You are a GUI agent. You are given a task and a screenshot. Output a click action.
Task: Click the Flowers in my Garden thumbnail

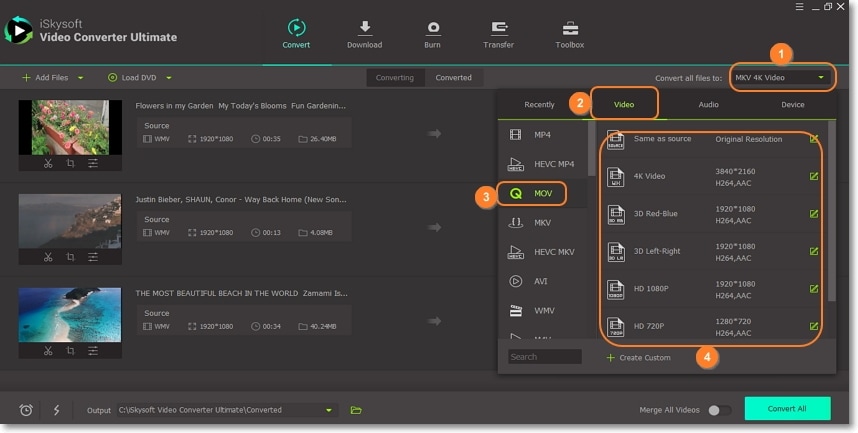click(x=70, y=128)
